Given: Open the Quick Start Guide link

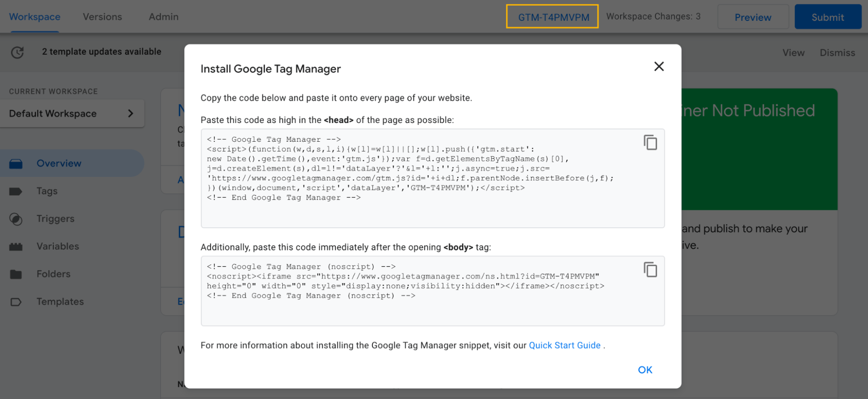Looking at the screenshot, I should click(564, 346).
